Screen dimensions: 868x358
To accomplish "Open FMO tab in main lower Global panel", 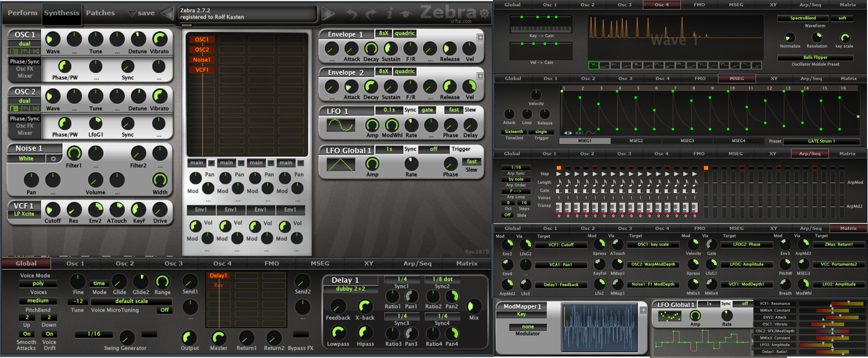I will 271,264.
